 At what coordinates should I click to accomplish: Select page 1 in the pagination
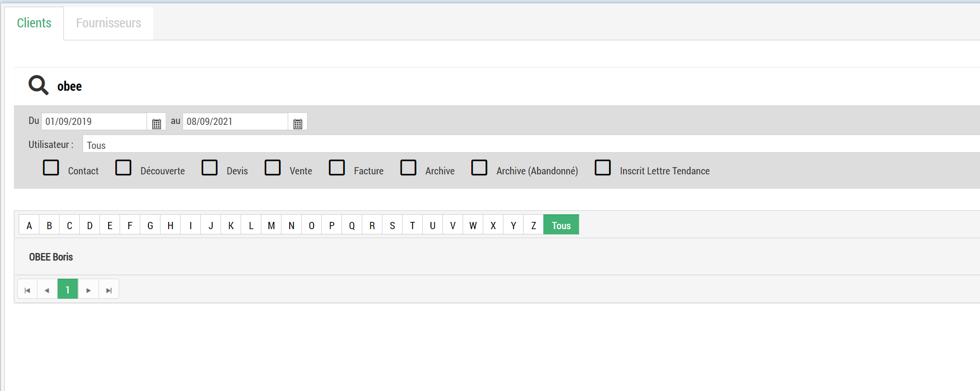pos(68,290)
